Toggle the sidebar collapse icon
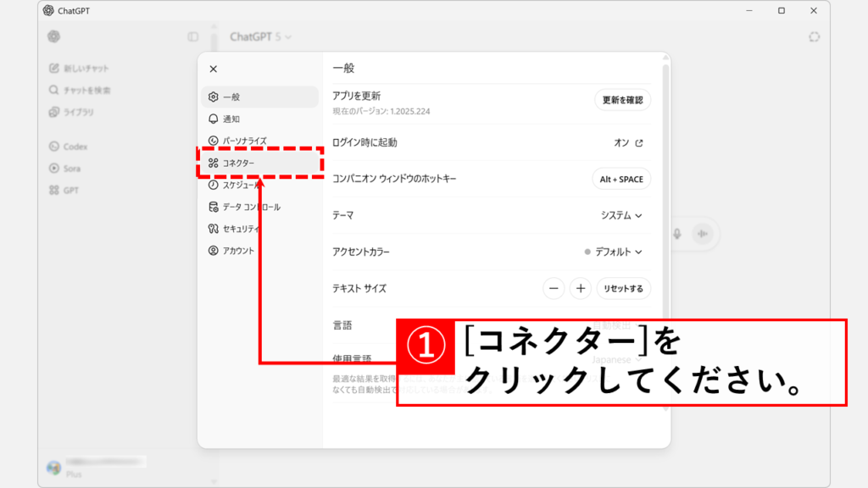 192,37
